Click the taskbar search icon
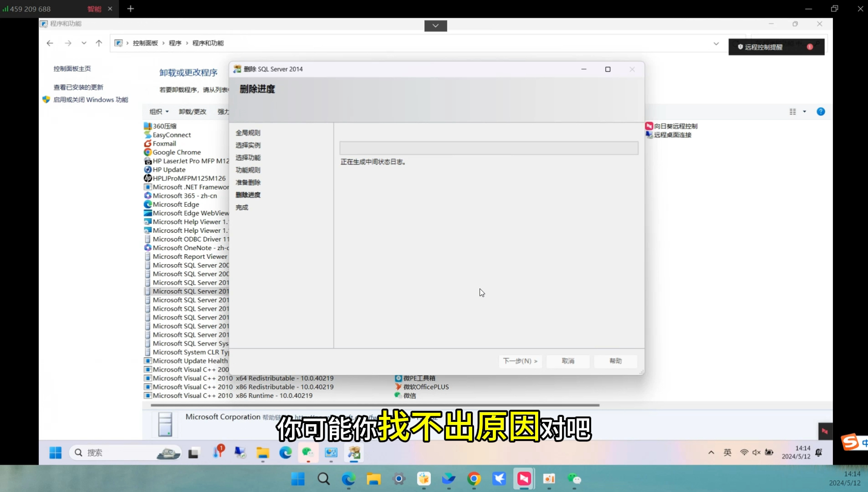Screen dimensions: 868x492 click(x=323, y=479)
